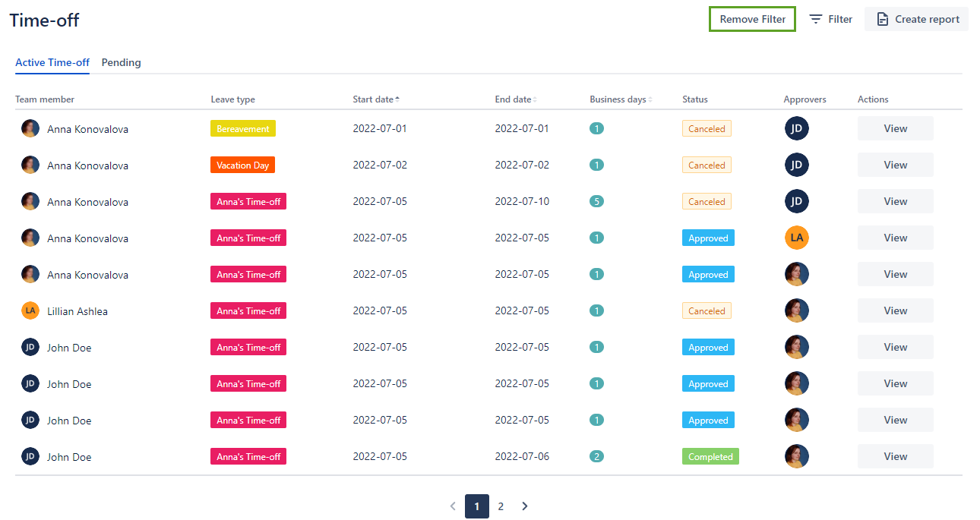Screen dimensions: 980x520
Task: Click the green Completed status badge
Action: [x=710, y=456]
